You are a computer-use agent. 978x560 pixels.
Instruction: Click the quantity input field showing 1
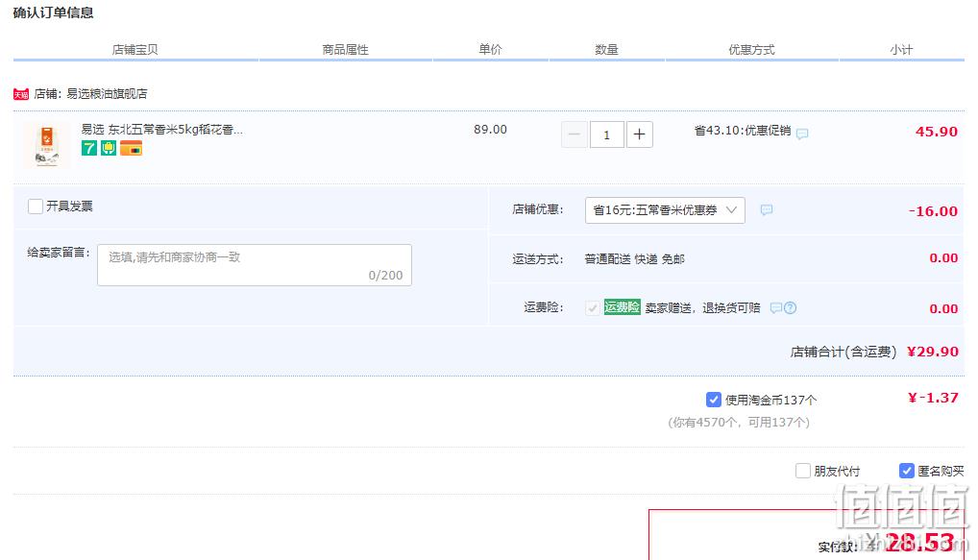pyautogui.click(x=606, y=134)
